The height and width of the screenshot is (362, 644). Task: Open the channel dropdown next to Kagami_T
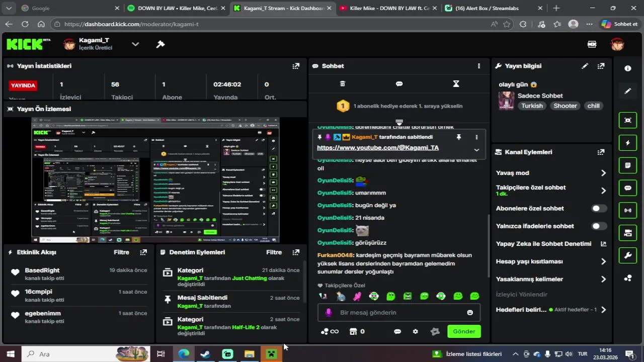tap(135, 44)
